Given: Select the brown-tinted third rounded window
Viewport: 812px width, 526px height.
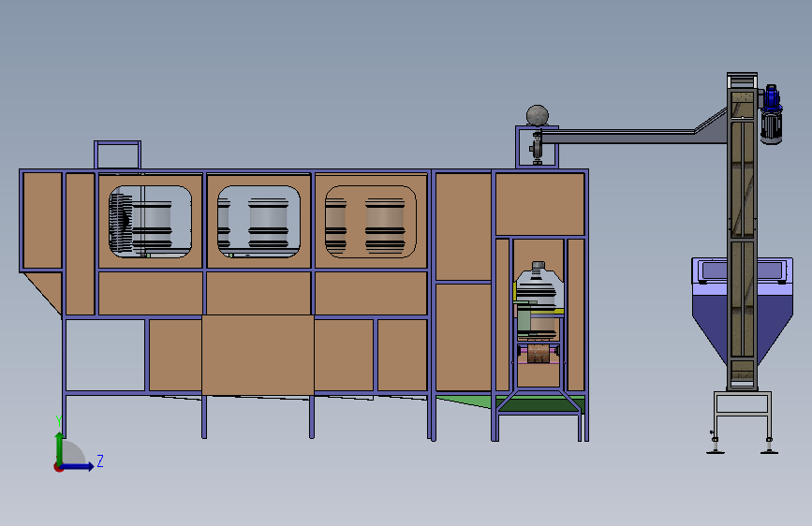Looking at the screenshot, I should 370,222.
